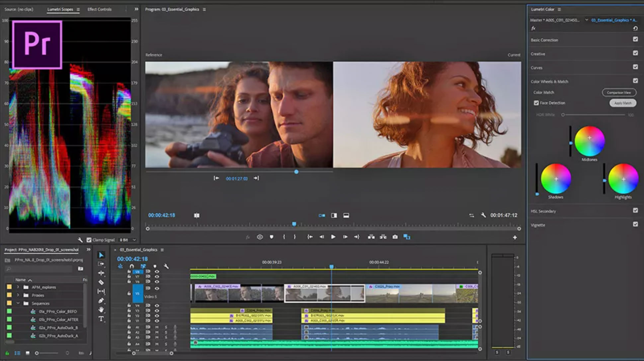This screenshot has height=361, width=644.
Task: Toggle Face Detection checkbox
Action: point(536,103)
